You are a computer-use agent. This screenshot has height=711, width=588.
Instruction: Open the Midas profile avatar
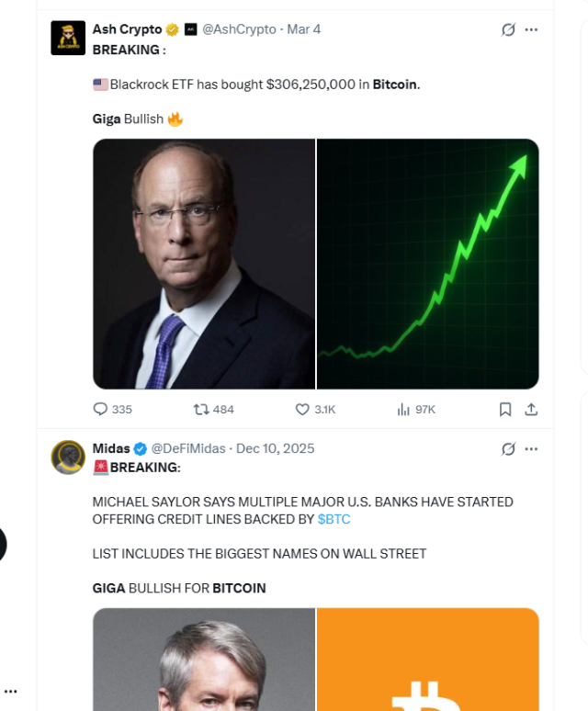pyautogui.click(x=68, y=457)
